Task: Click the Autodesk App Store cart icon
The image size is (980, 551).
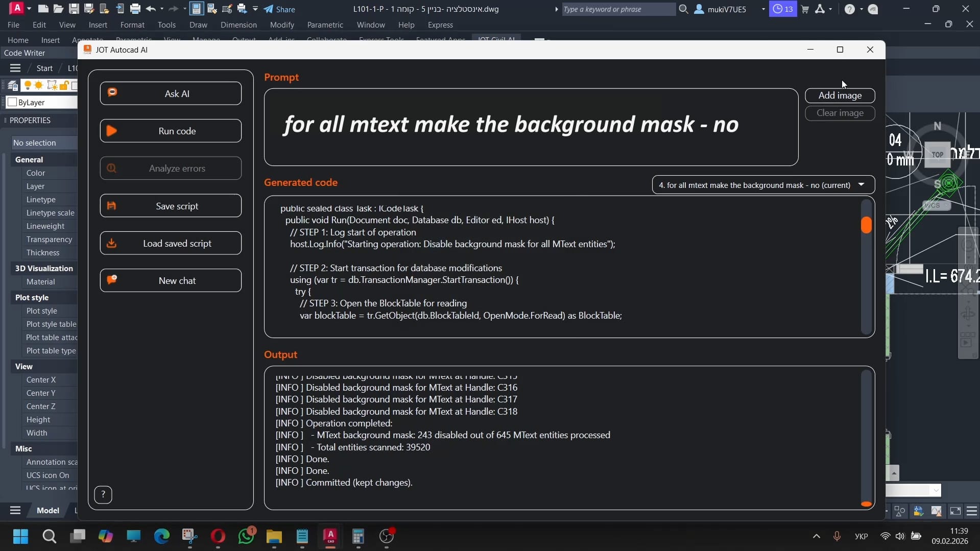Action: (x=805, y=9)
